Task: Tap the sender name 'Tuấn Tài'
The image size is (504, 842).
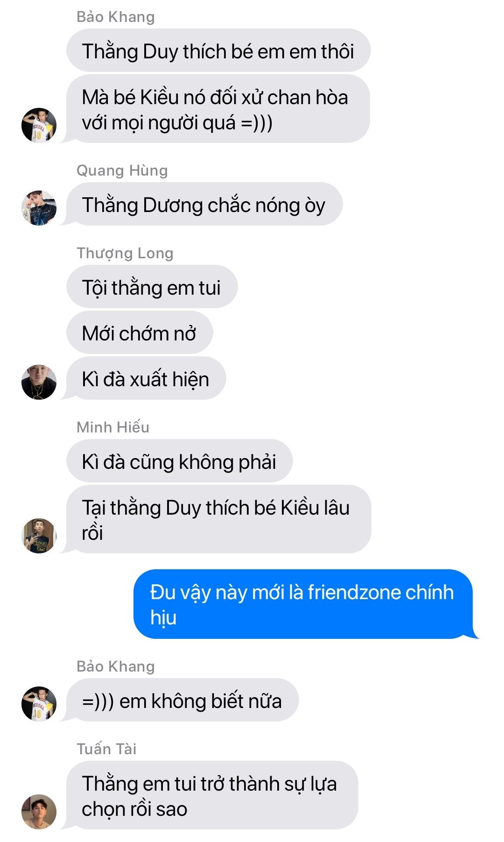Action: coord(106,749)
